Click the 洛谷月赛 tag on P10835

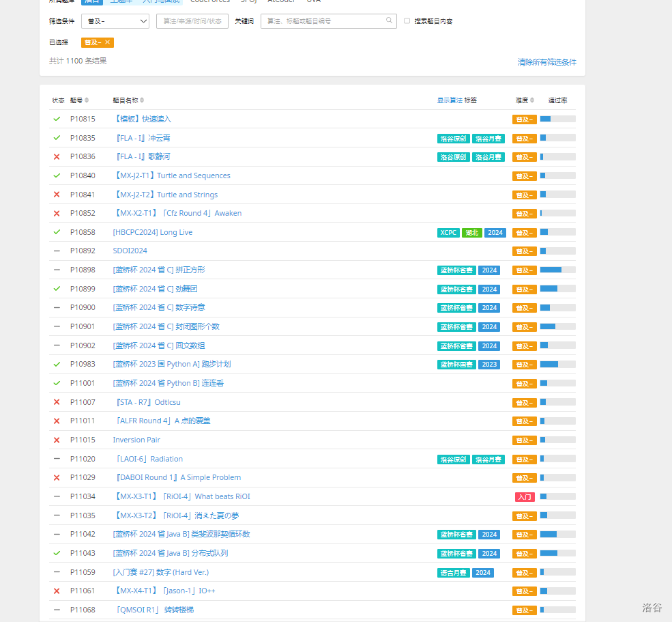(x=488, y=139)
